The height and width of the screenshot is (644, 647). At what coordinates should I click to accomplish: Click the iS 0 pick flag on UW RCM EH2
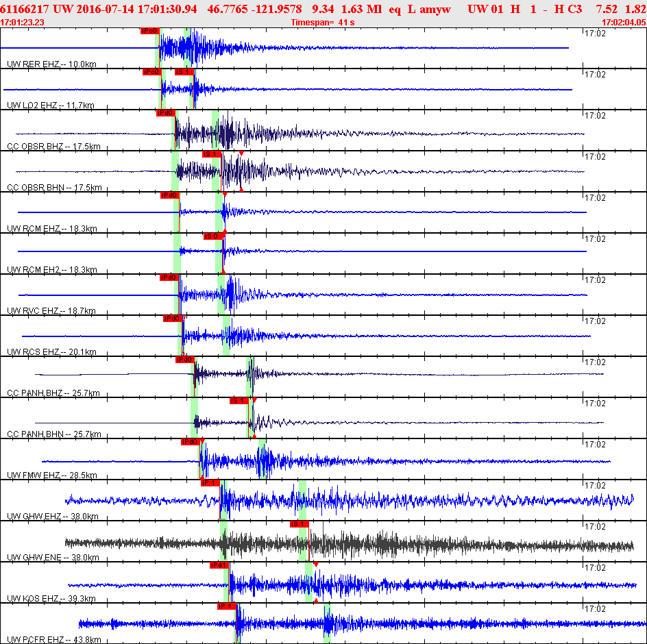[212, 236]
